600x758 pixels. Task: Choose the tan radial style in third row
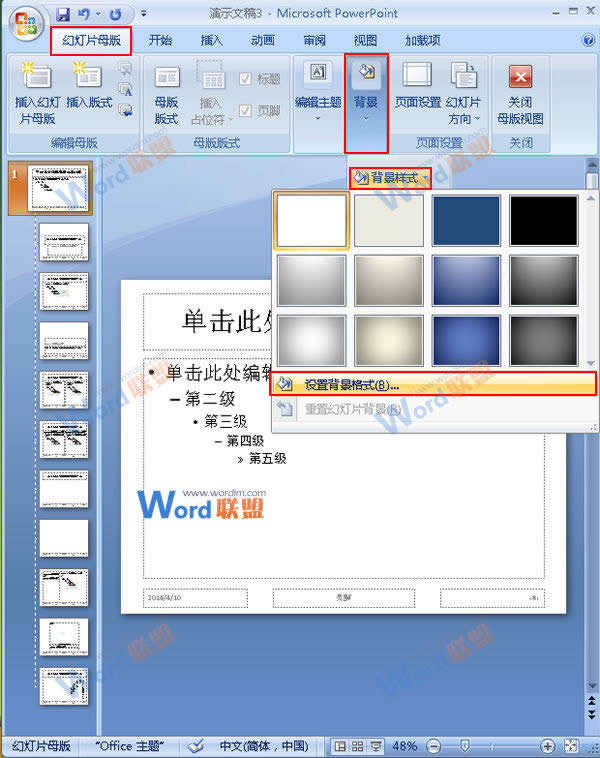click(389, 340)
